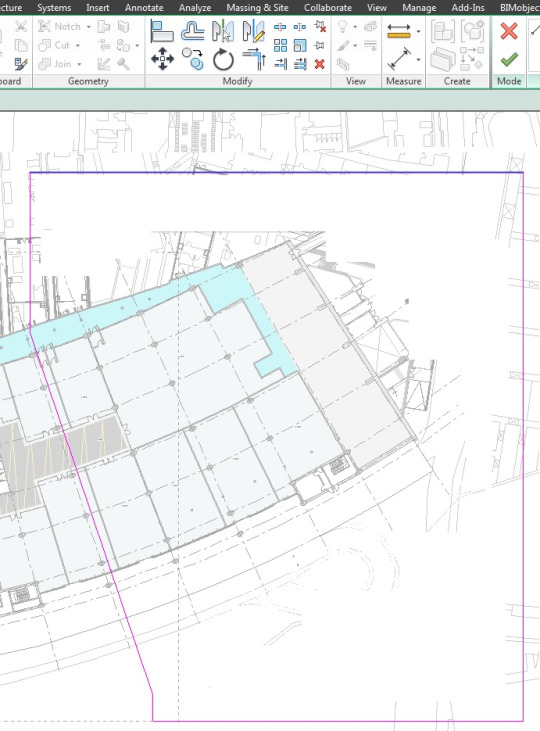Expand the Cut geometry dropdown
Image resolution: width=540 pixels, height=731 pixels.
78,46
